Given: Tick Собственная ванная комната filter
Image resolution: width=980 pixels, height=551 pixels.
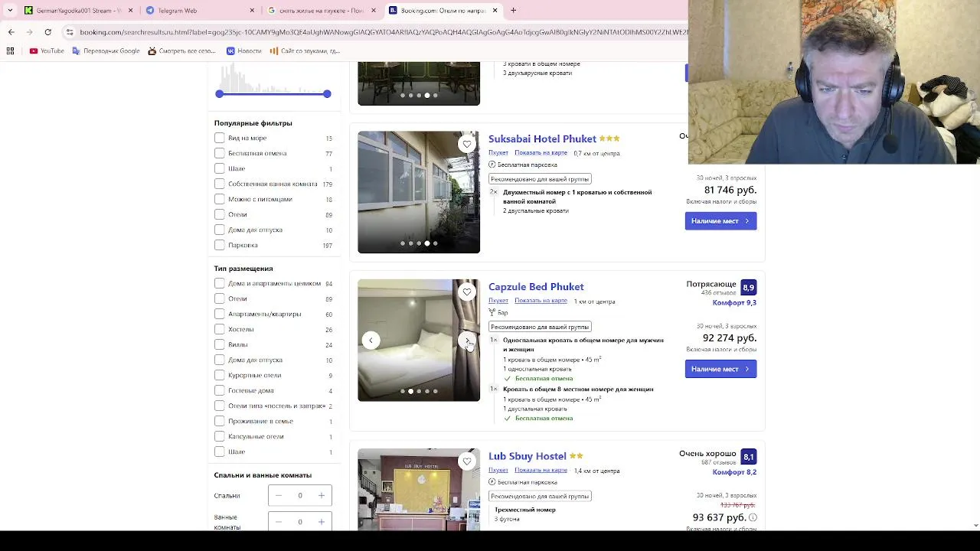Looking at the screenshot, I should (220, 184).
